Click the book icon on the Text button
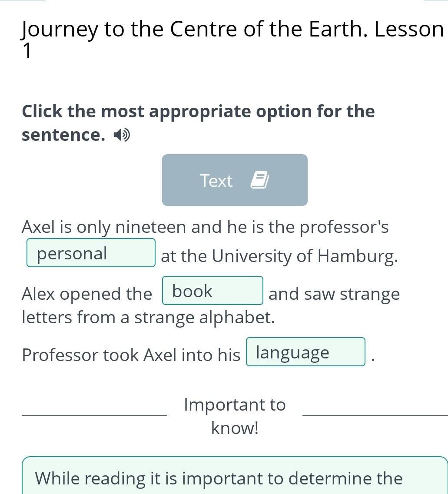The image size is (448, 494). (260, 180)
